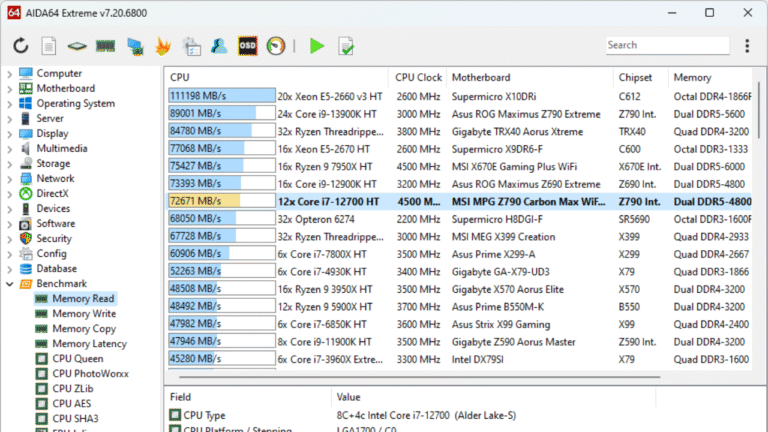Open the Report page icon
This screenshot has height=432, width=768.
point(48,46)
